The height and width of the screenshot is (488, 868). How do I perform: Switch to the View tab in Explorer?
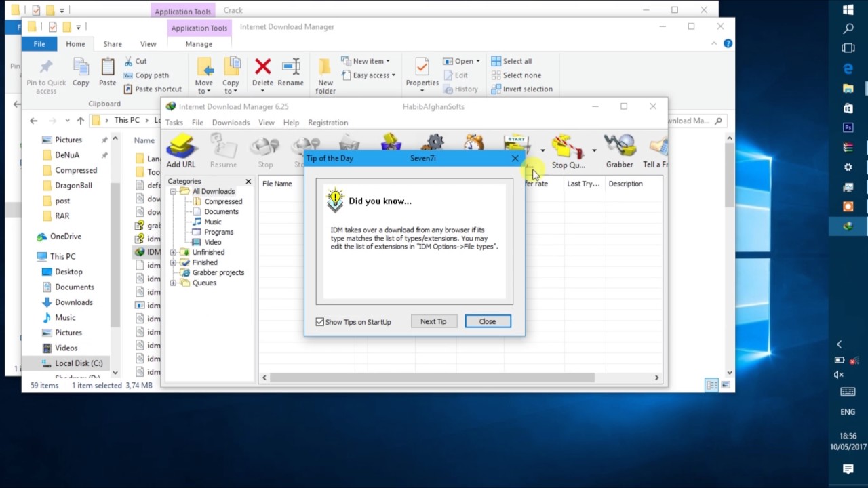coord(148,44)
